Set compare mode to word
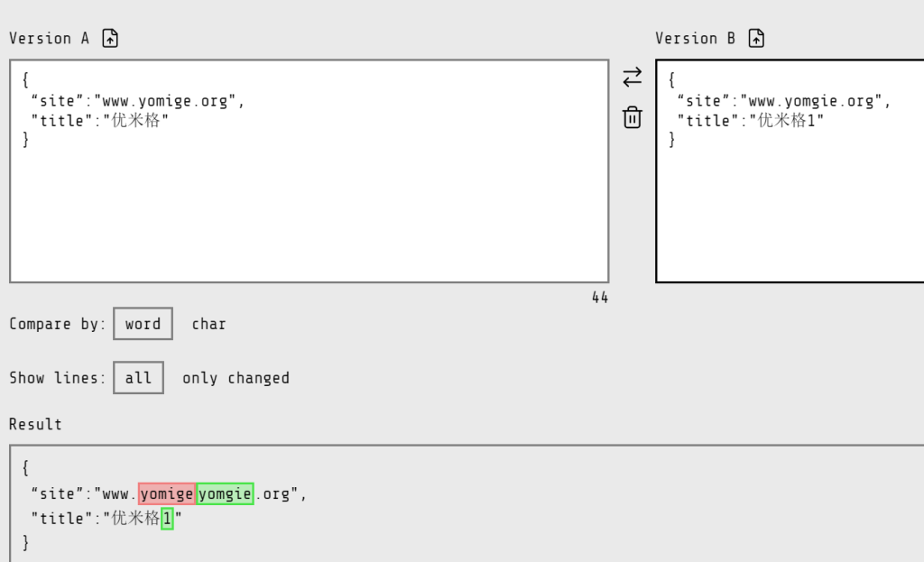 pos(143,324)
